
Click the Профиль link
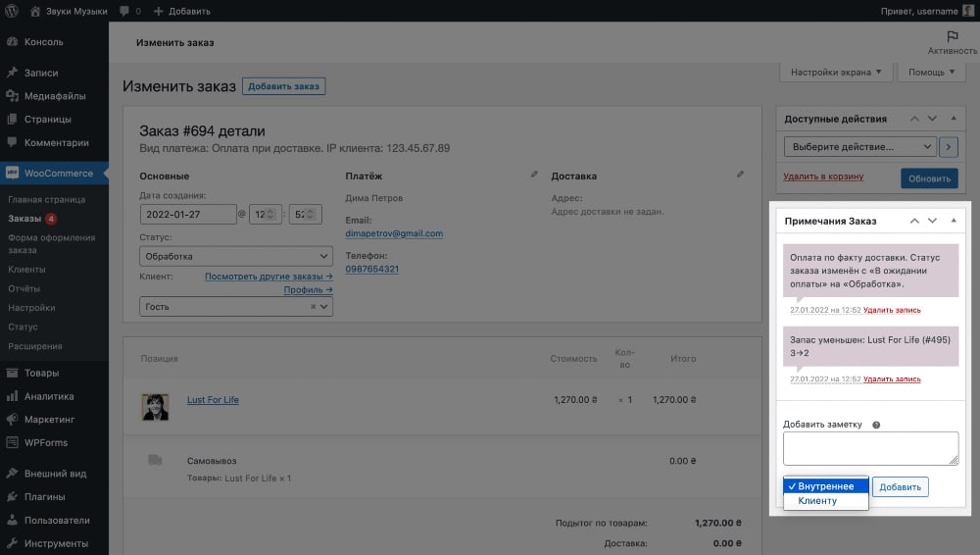pos(308,289)
